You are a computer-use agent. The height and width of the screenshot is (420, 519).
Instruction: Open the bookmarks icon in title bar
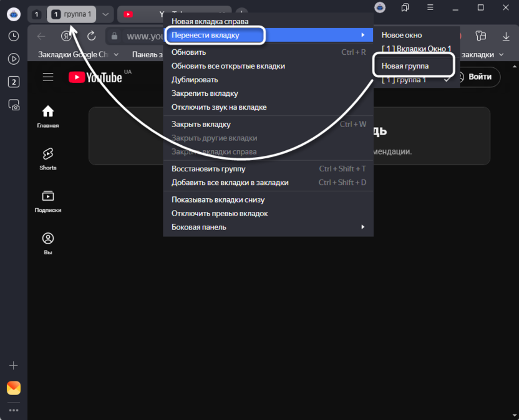tap(405, 7)
